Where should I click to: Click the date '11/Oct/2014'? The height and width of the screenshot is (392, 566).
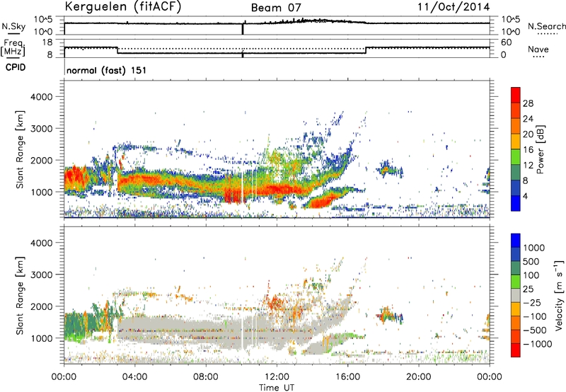pyautogui.click(x=454, y=7)
